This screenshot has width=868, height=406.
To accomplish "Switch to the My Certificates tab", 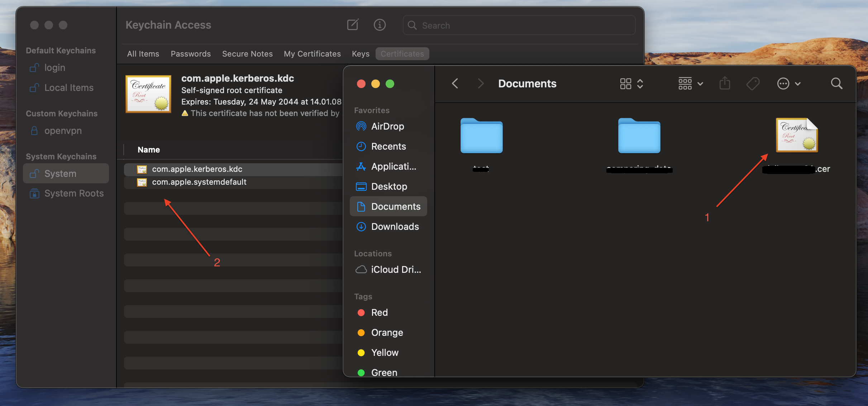I will point(312,54).
